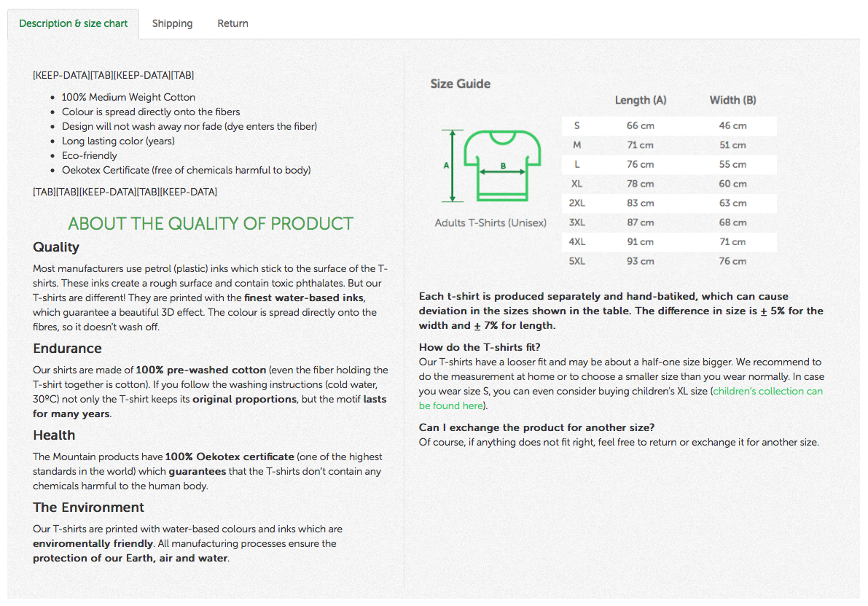Select the size S row in table

[x=669, y=125]
